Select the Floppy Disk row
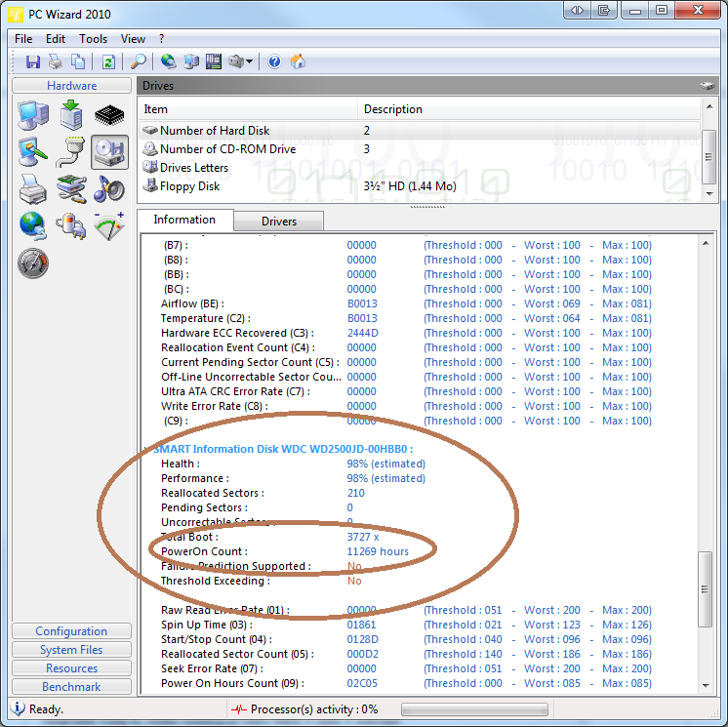Image resolution: width=728 pixels, height=727 pixels. point(420,186)
